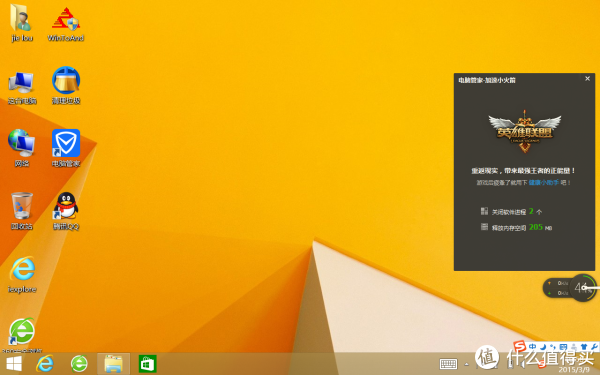Image resolution: width=600 pixels, height=375 pixels.
Task: Close the 电脑管家-加速小火箭 popup
Action: 587,78
